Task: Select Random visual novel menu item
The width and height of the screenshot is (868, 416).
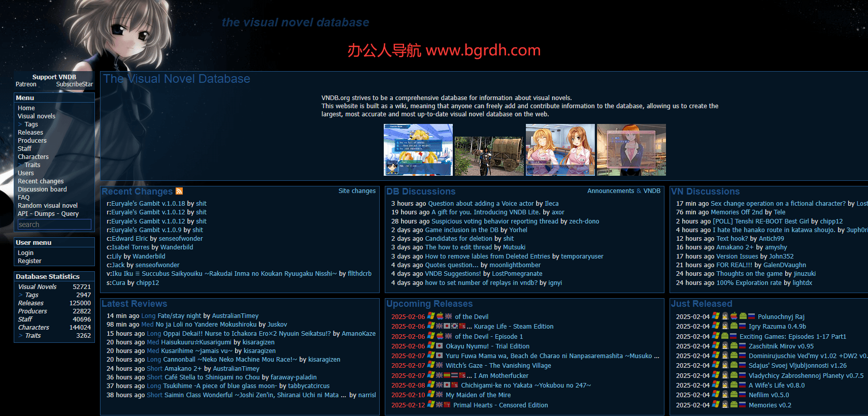Action: coord(48,206)
